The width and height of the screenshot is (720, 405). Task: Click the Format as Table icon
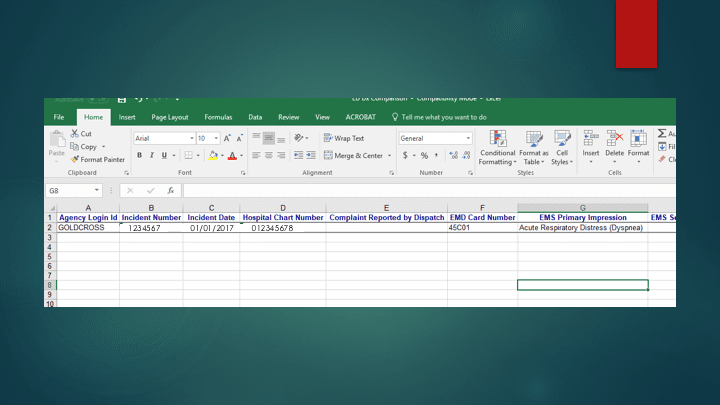[x=533, y=139]
